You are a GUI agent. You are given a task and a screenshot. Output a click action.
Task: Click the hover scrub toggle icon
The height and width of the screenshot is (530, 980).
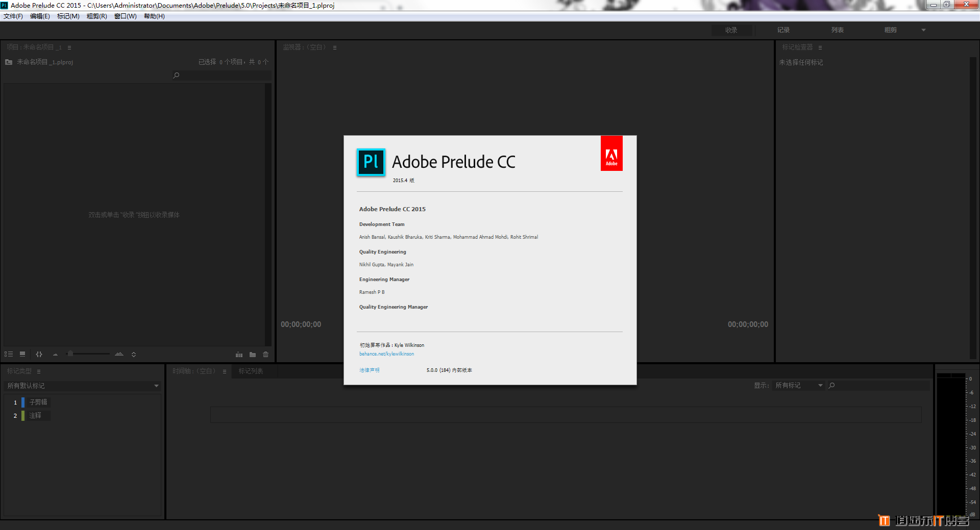39,354
